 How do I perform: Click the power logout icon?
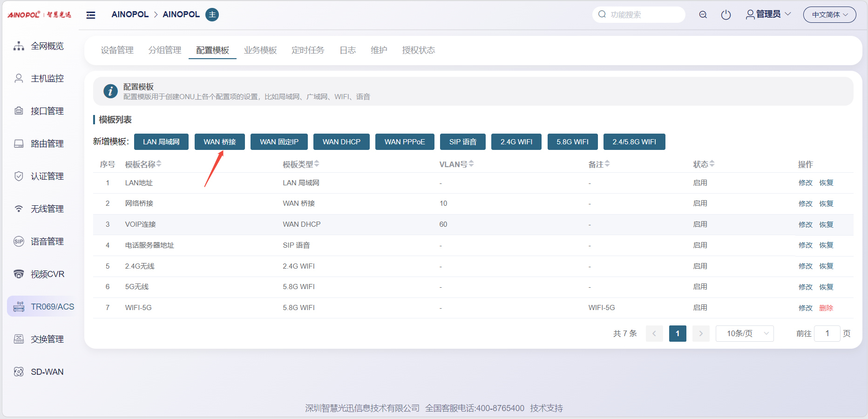click(726, 15)
